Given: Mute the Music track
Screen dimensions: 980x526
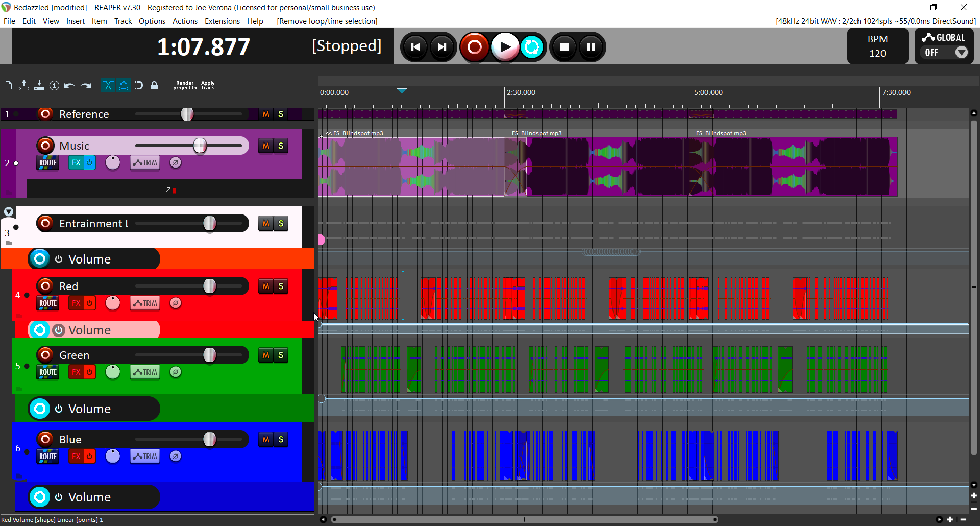Looking at the screenshot, I should tap(265, 146).
